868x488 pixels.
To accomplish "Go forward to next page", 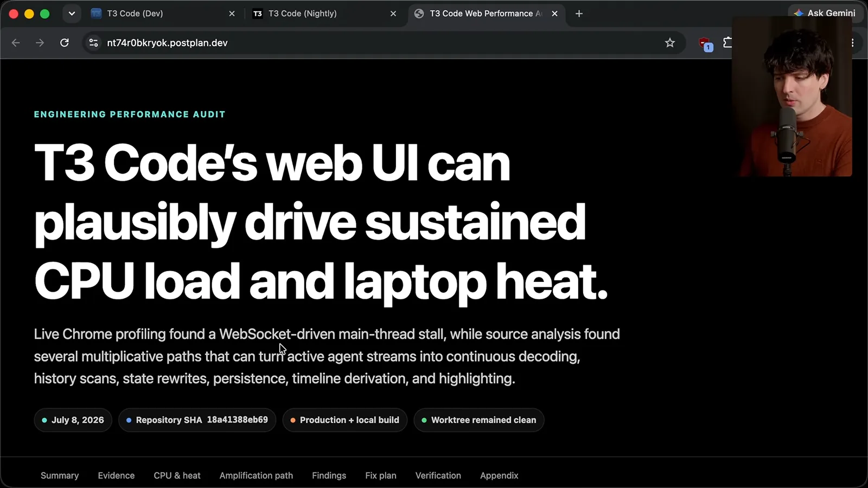I will [x=40, y=43].
